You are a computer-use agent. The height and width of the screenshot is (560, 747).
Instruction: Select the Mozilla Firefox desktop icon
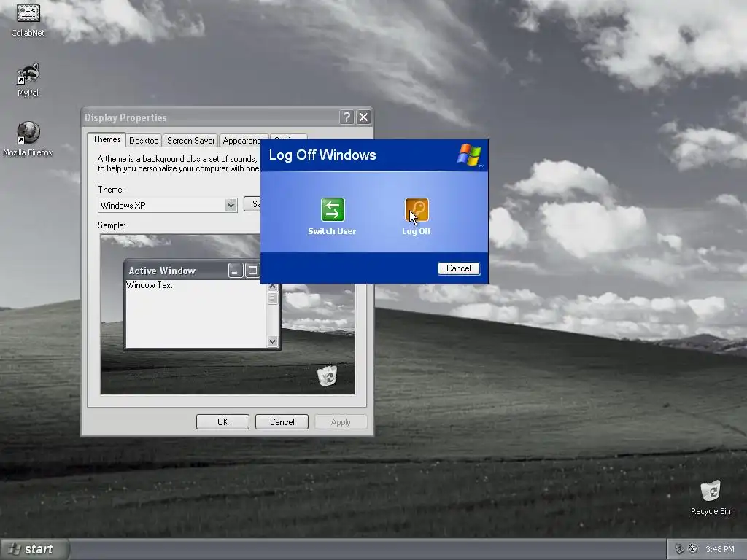click(x=28, y=139)
